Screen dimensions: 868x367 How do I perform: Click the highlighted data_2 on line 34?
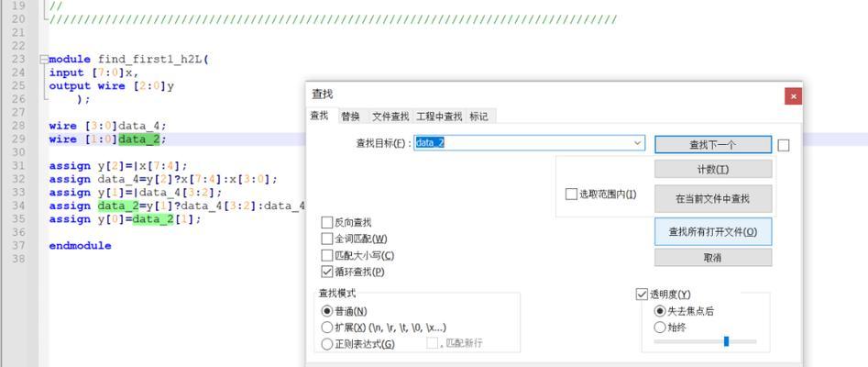[x=118, y=206]
